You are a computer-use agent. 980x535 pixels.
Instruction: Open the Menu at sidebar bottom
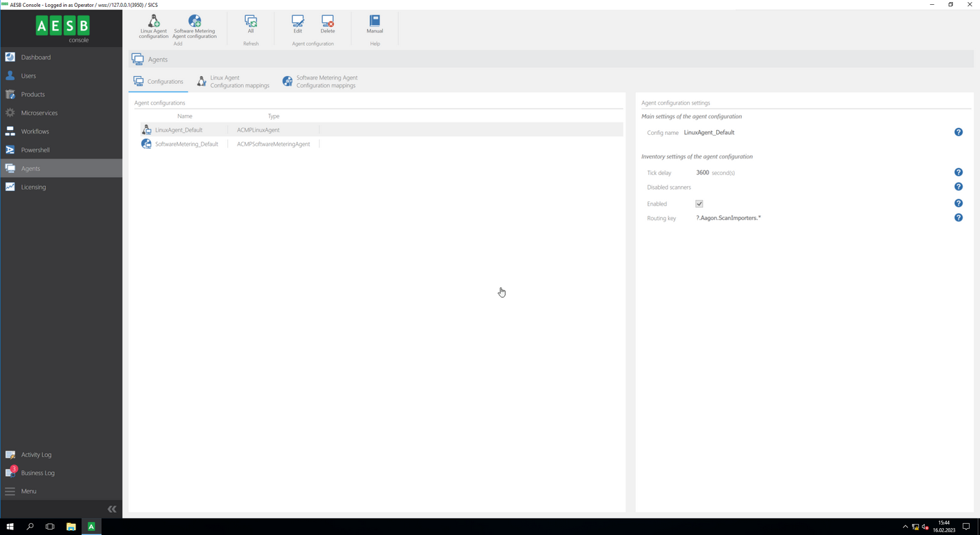coord(28,491)
